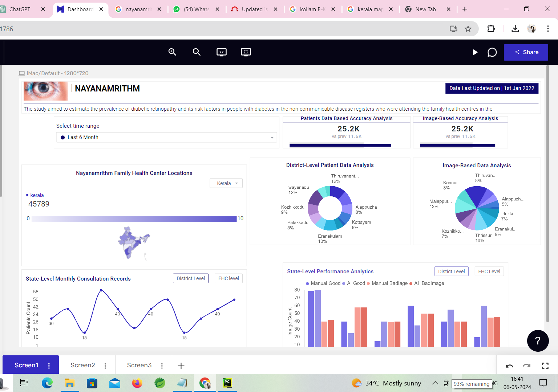
Task: Switch to the Screen3 tab
Action: (x=139, y=365)
